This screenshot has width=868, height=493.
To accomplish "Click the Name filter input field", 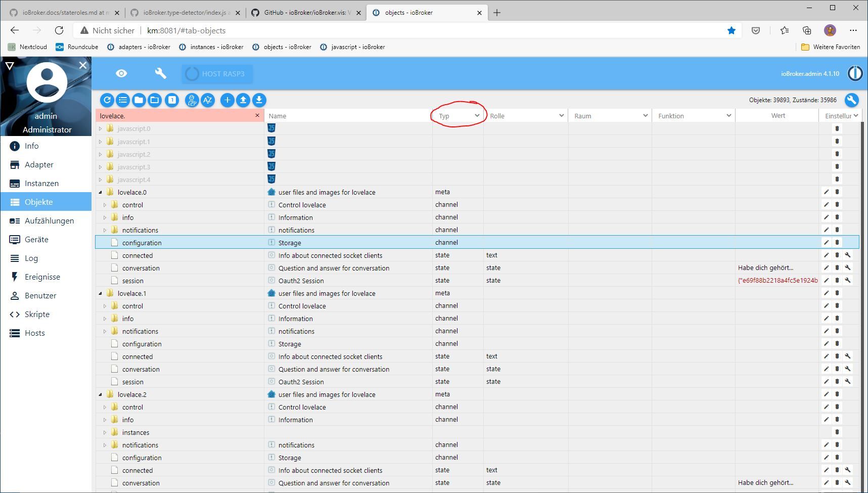I will (x=348, y=116).
